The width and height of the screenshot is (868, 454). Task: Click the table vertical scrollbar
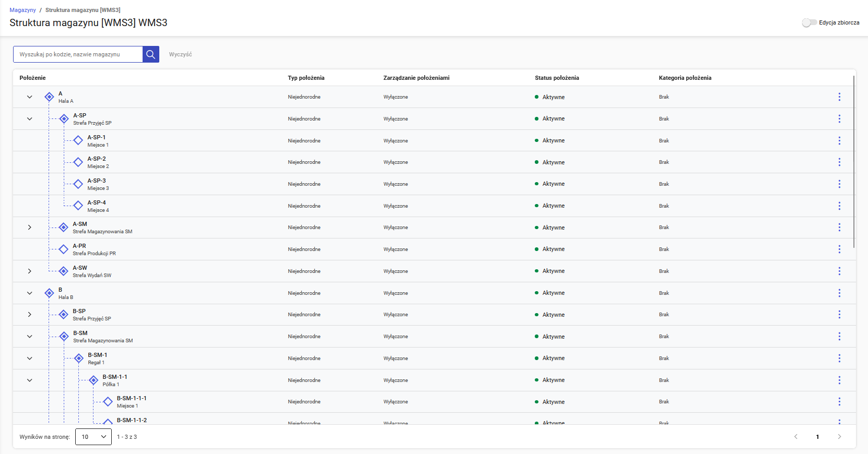coord(854,162)
